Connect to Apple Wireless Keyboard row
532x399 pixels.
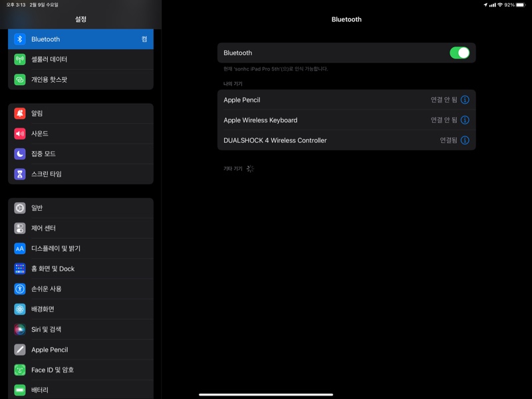pyautogui.click(x=346, y=120)
